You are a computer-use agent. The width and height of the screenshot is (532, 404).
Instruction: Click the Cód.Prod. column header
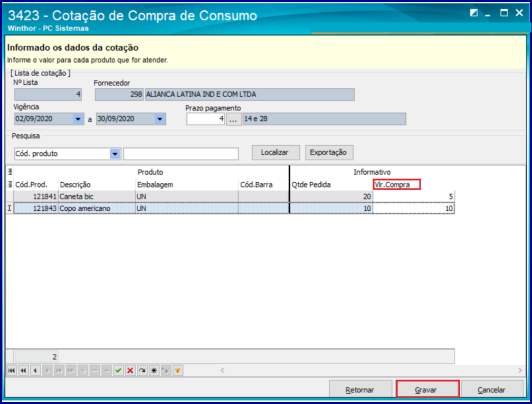coord(36,185)
